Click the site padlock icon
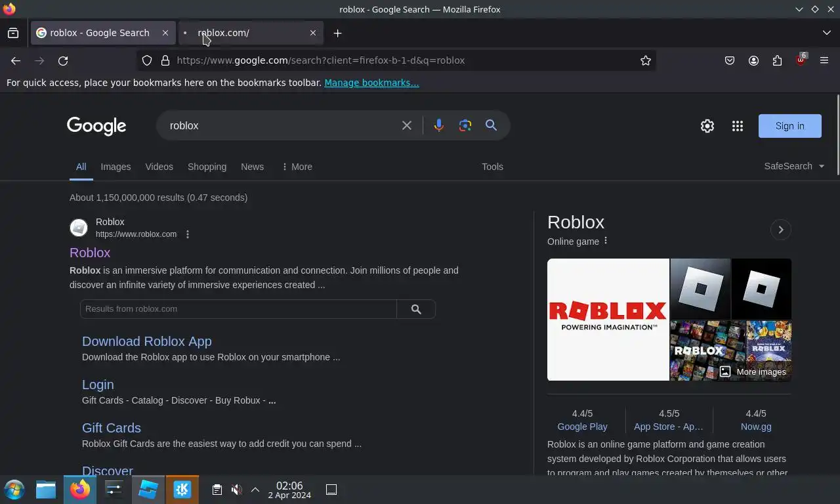The width and height of the screenshot is (840, 504). click(165, 60)
